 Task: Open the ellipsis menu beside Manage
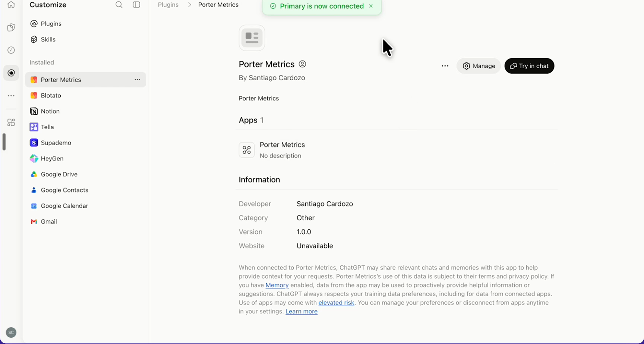(x=445, y=66)
